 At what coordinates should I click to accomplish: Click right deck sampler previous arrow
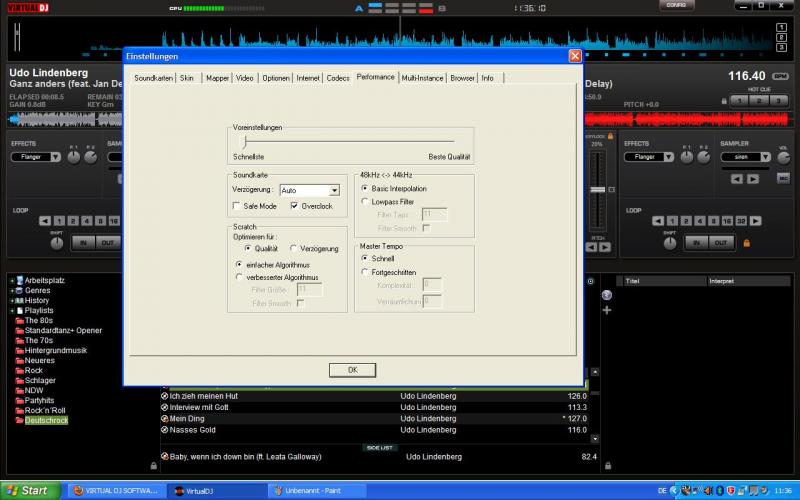pos(737,179)
